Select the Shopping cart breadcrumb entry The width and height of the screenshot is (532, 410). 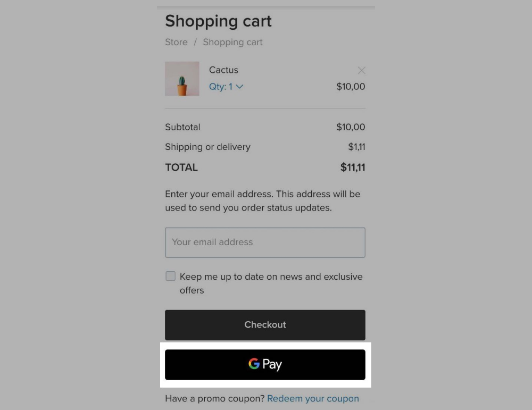pyautogui.click(x=232, y=42)
